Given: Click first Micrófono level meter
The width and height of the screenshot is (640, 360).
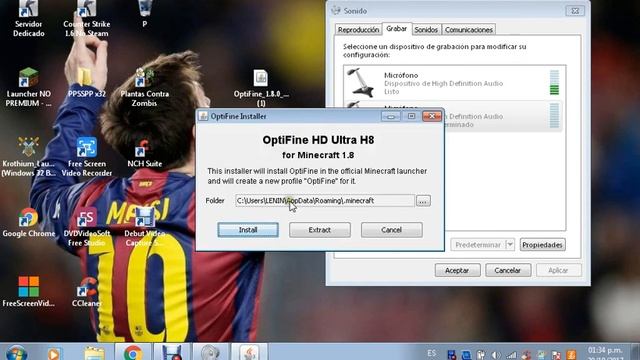Looking at the screenshot, I should (x=554, y=82).
